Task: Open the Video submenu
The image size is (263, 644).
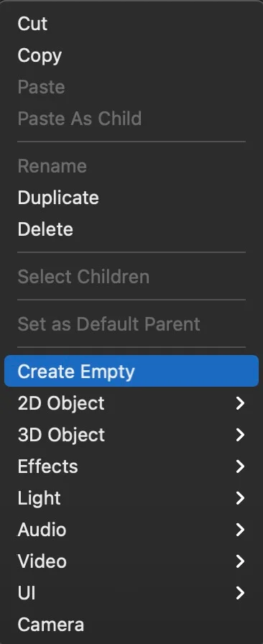Action: coord(131,561)
